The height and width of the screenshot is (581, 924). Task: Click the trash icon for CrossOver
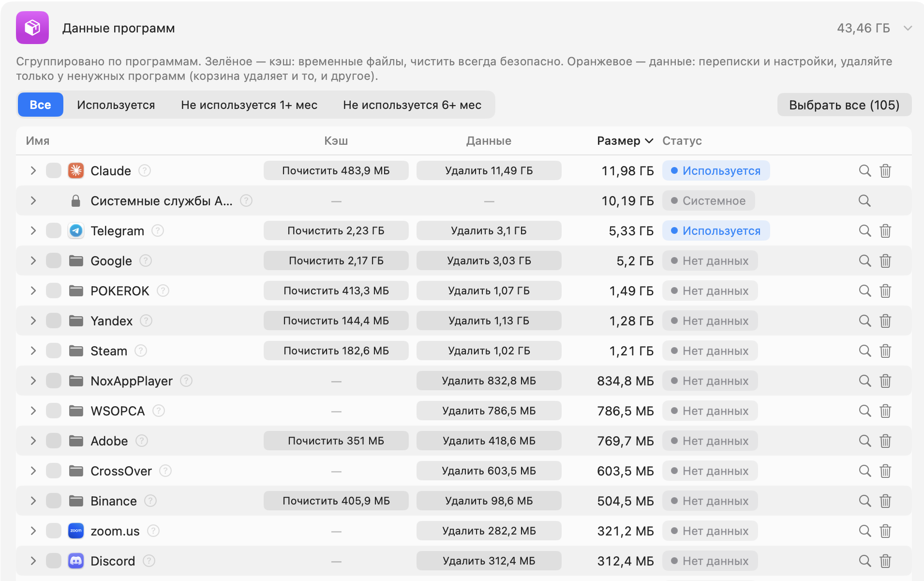coord(885,471)
